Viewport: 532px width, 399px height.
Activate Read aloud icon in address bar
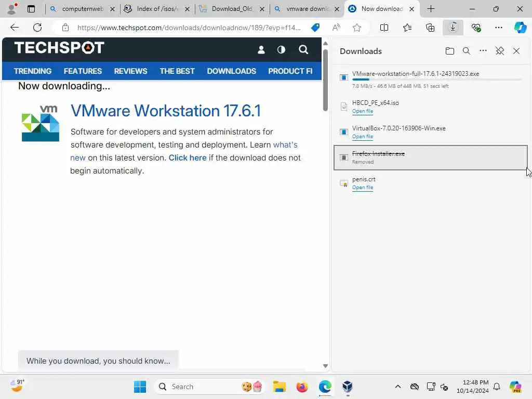pos(336,28)
